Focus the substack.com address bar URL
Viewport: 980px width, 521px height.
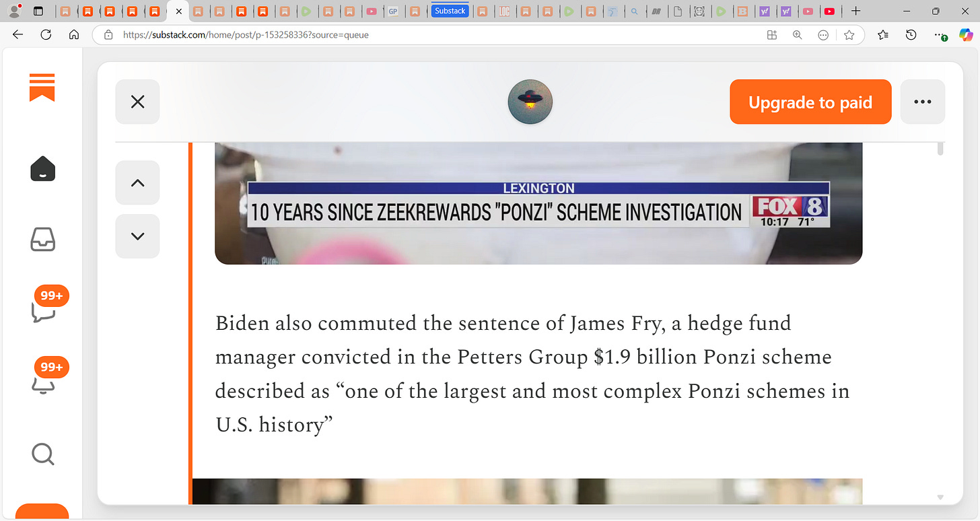246,35
